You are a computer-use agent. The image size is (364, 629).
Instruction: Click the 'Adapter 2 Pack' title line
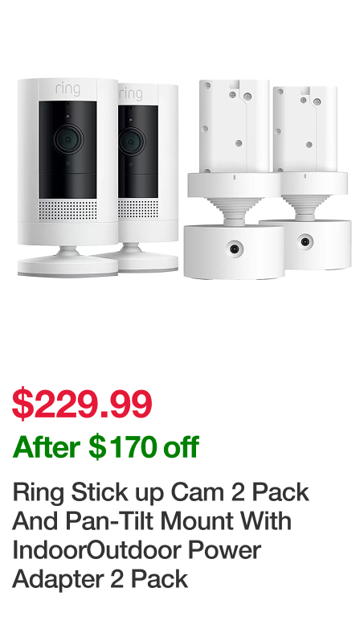100,580
